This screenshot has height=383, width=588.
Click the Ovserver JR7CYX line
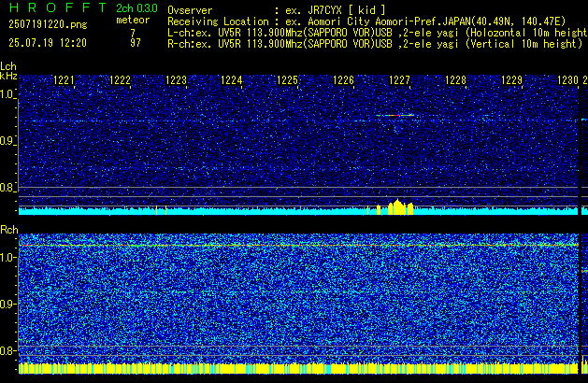277,10
